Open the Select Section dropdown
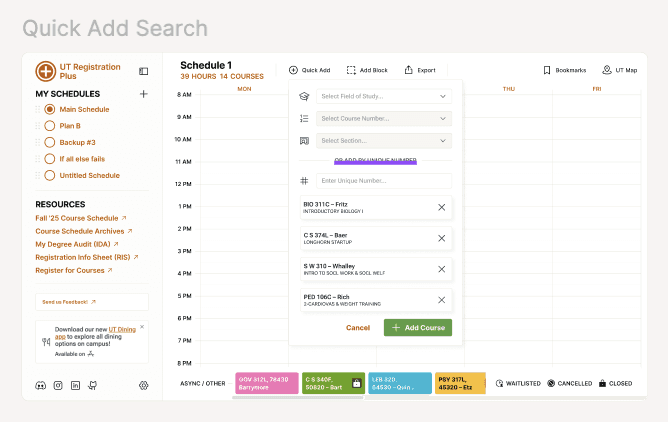 [384, 141]
